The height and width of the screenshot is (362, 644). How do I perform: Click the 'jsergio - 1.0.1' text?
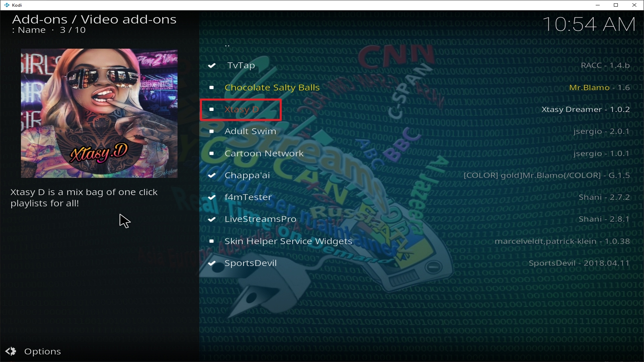601,153
